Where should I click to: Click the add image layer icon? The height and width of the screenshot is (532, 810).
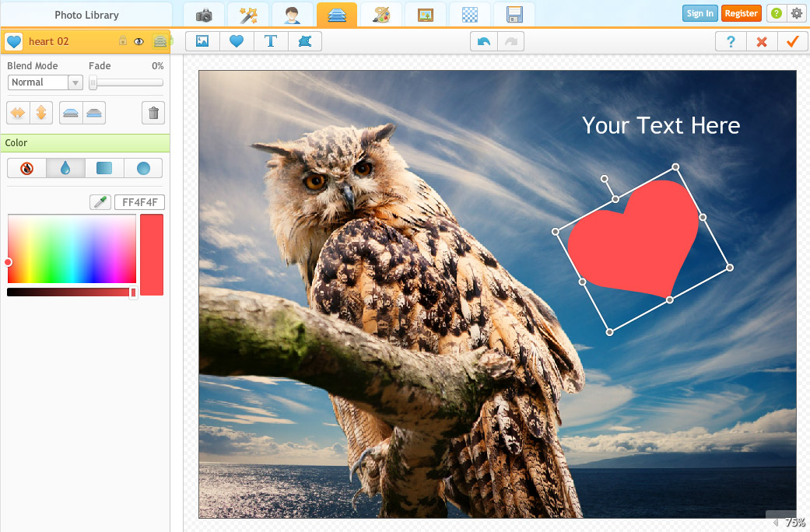[x=202, y=42]
